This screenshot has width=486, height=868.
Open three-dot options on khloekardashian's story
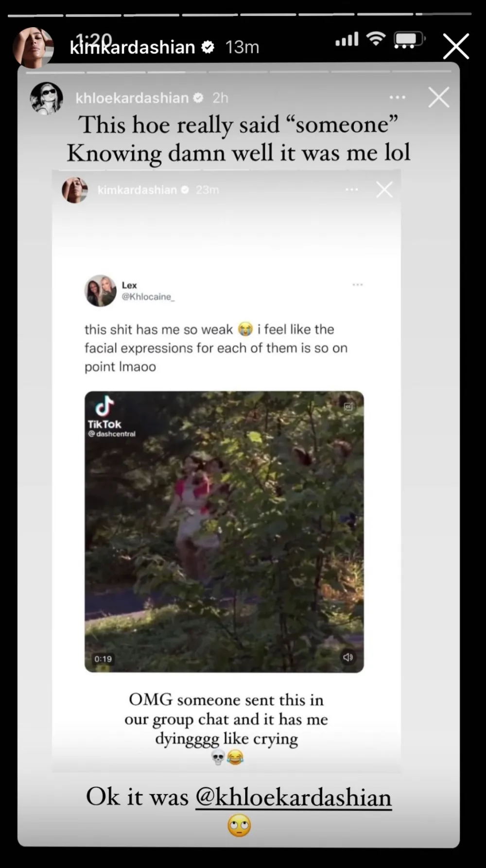[x=397, y=98]
